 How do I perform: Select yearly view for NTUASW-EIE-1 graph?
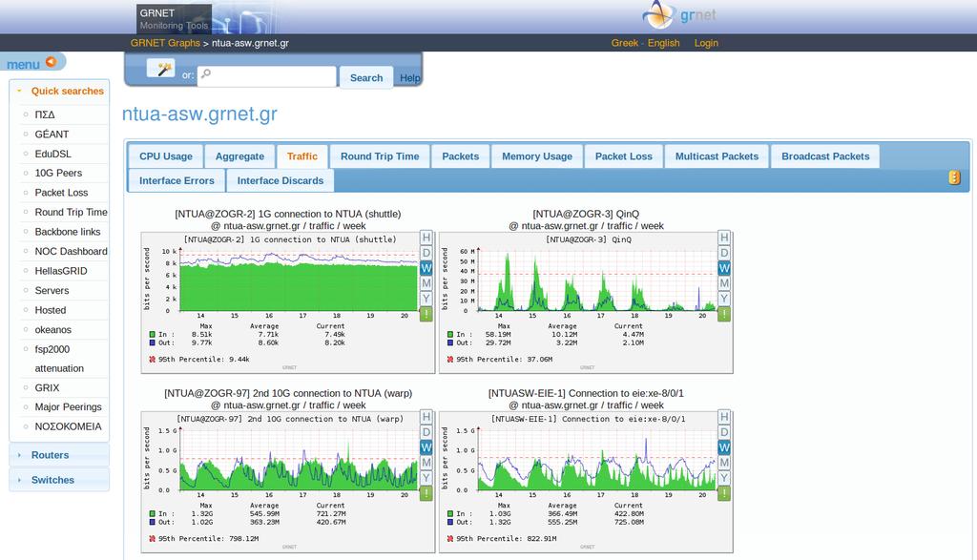724,478
